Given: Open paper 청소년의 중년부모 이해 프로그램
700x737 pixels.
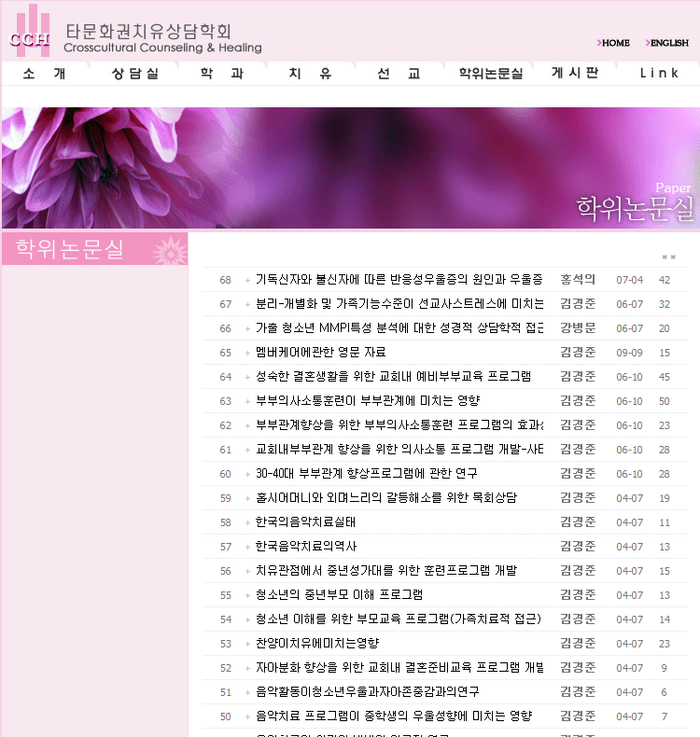Looking at the screenshot, I should click(339, 595).
